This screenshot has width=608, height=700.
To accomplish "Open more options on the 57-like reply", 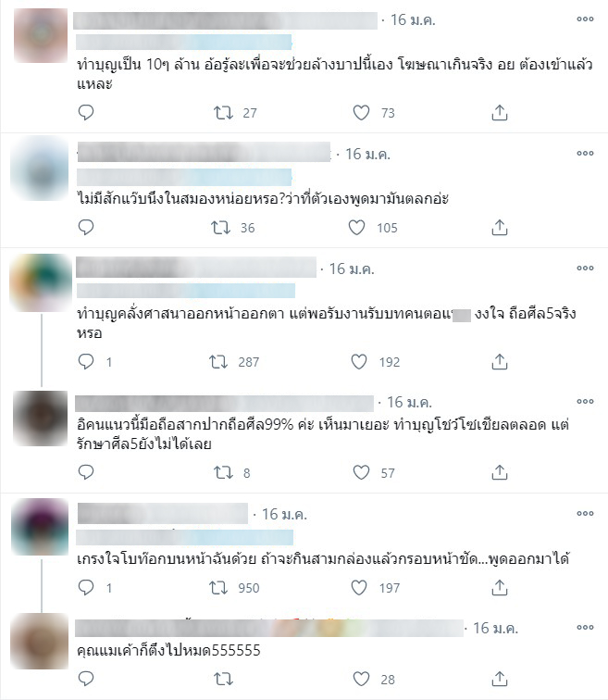I will click(x=585, y=401).
